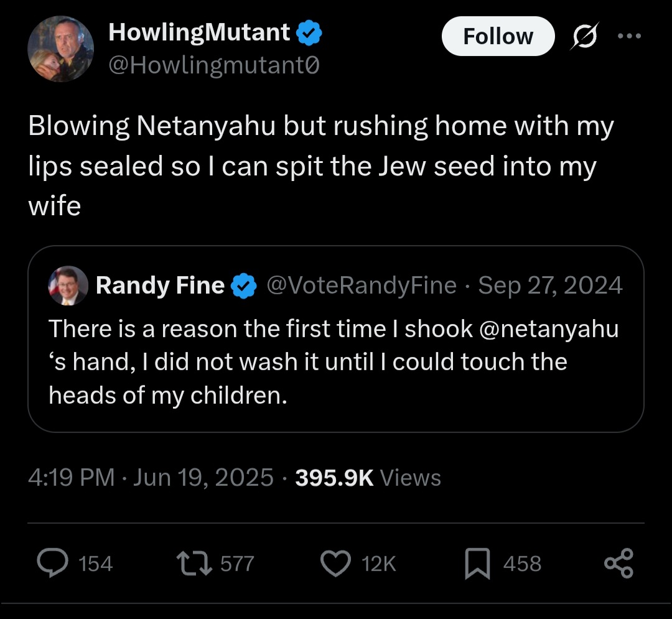Click Randy Fine's verified badge

click(244, 286)
